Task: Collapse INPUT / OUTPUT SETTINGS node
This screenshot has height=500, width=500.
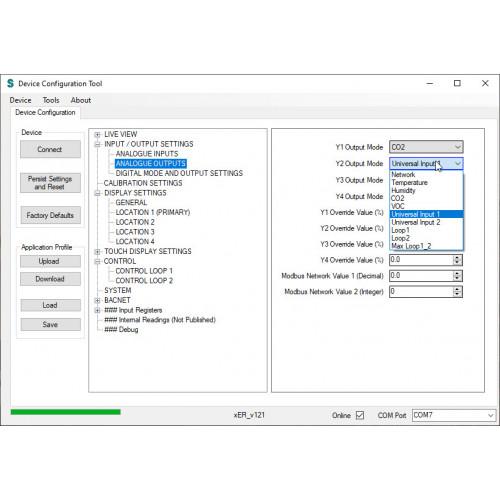Action: tap(97, 144)
